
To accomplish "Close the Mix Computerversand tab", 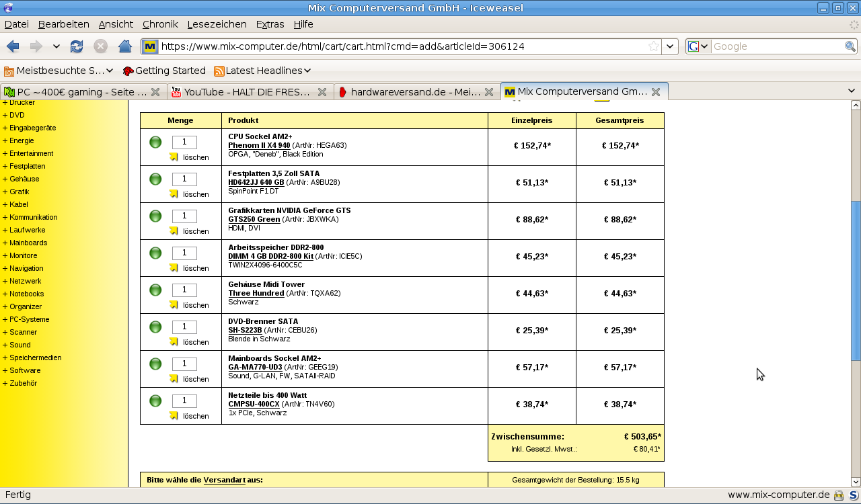I will (656, 92).
